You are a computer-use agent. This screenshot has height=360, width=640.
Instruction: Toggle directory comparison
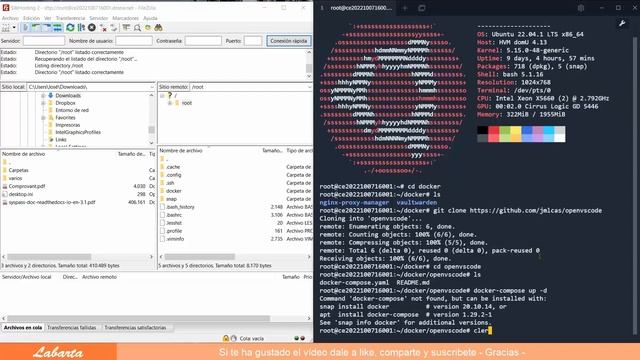pos(137,28)
